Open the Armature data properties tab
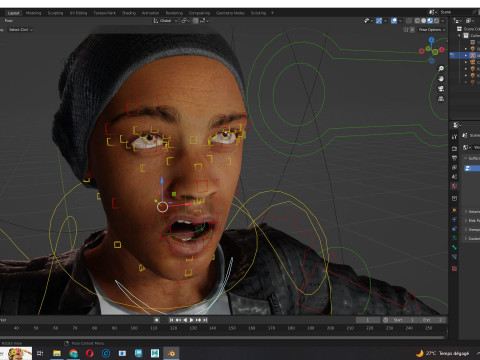Image resolution: width=480 pixels, height=360 pixels. pos(454,238)
